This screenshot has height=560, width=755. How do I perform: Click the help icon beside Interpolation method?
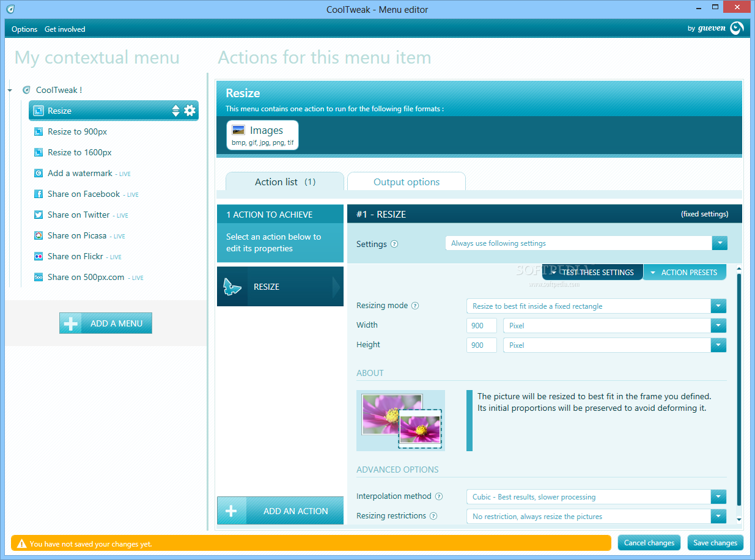point(439,496)
